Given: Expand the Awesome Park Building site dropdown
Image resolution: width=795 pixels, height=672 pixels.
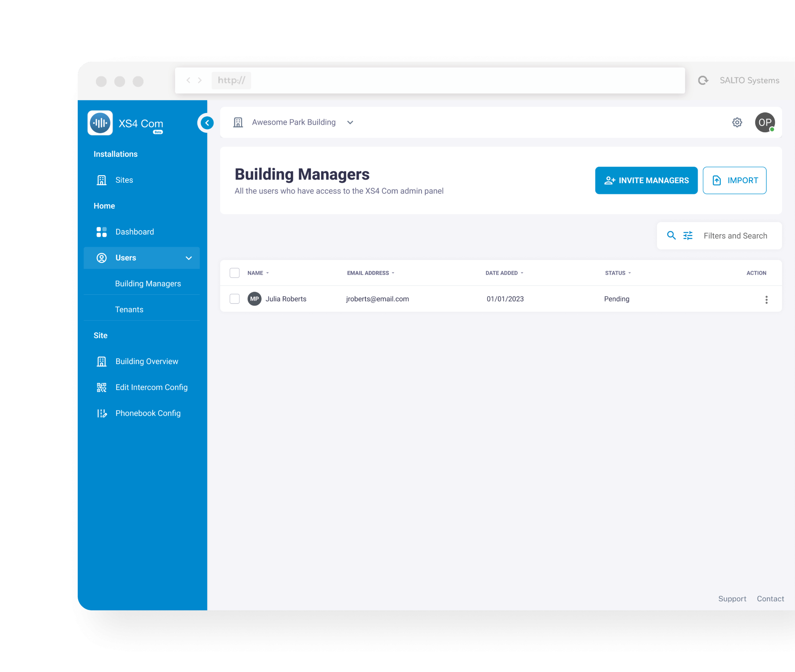Looking at the screenshot, I should pyautogui.click(x=350, y=122).
